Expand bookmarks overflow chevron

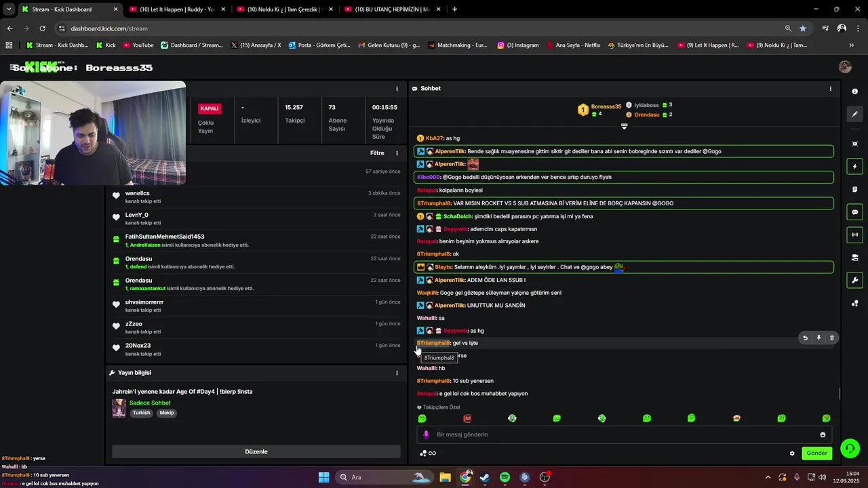pos(852,45)
